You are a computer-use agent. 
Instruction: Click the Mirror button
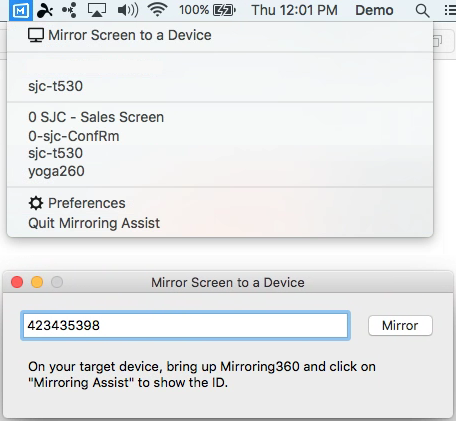[400, 326]
